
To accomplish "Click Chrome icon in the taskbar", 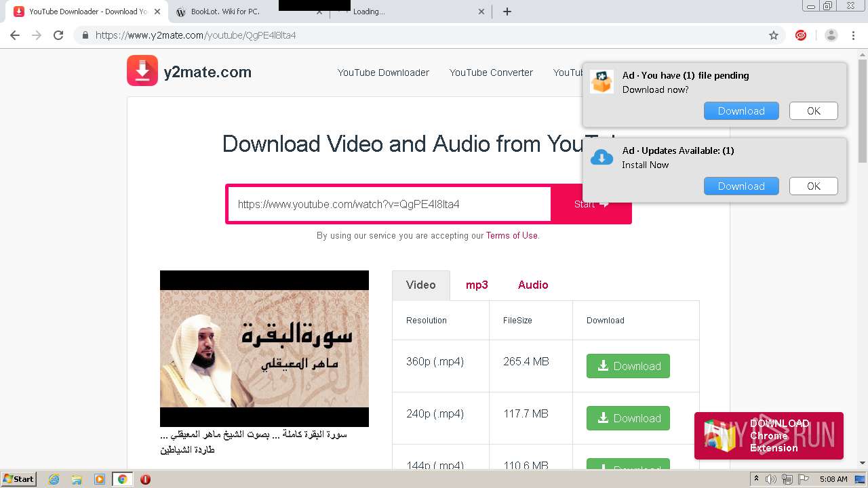I will coord(122,479).
